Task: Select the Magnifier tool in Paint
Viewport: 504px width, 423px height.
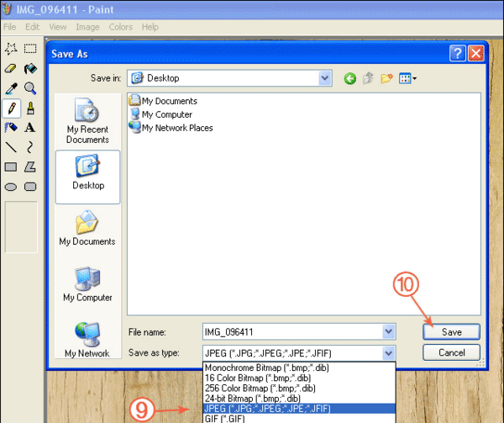Action: click(x=30, y=88)
